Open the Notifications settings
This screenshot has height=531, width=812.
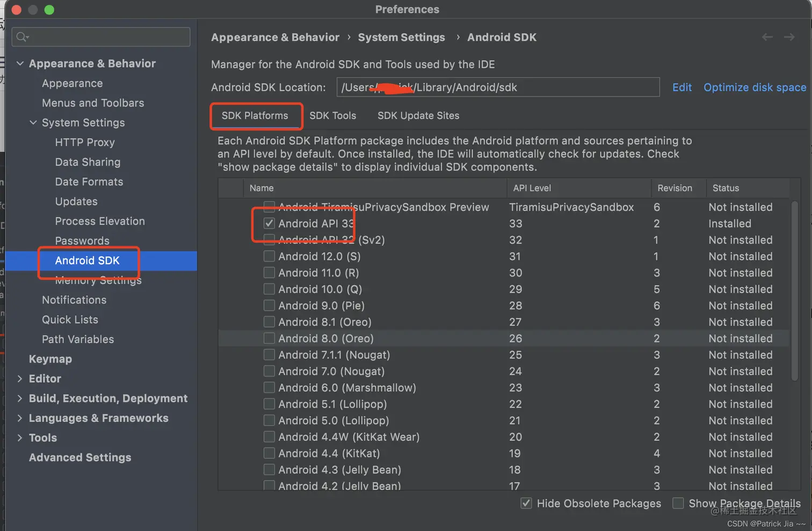(74, 300)
